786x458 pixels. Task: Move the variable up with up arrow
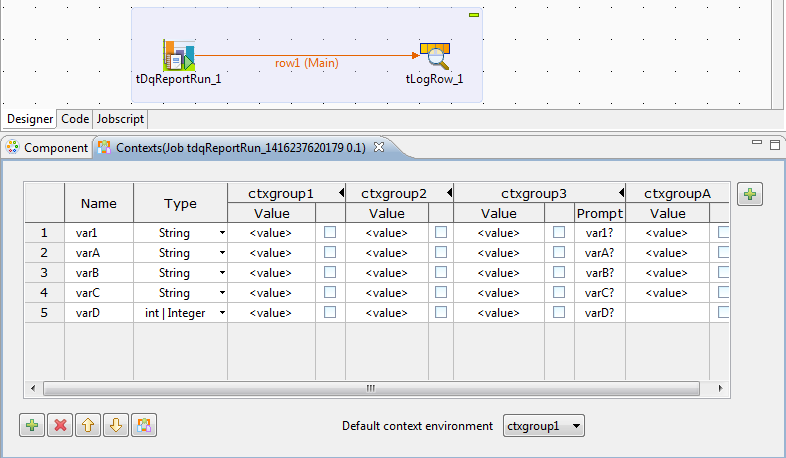click(88, 425)
